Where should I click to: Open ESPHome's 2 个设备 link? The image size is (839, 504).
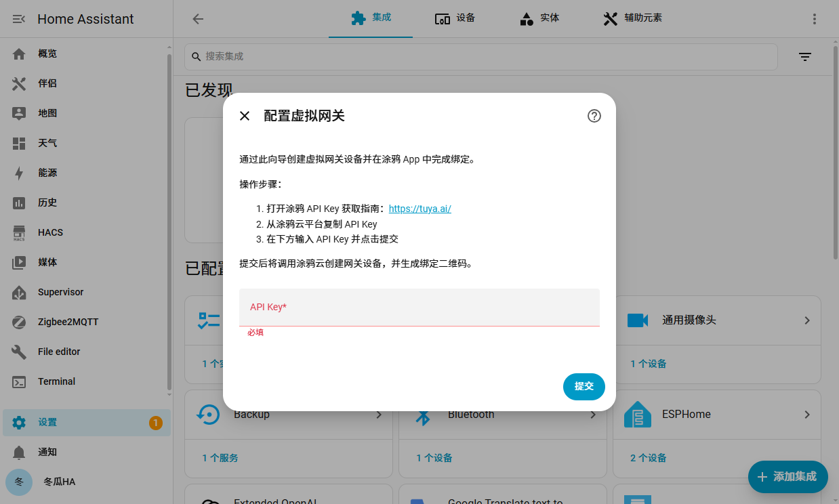coord(649,458)
